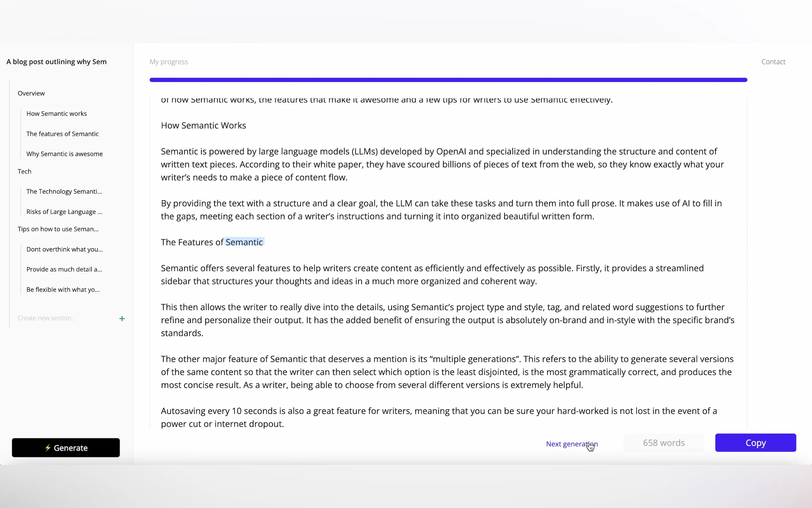Select the Tech section in sidebar
812x508 pixels.
click(x=25, y=171)
